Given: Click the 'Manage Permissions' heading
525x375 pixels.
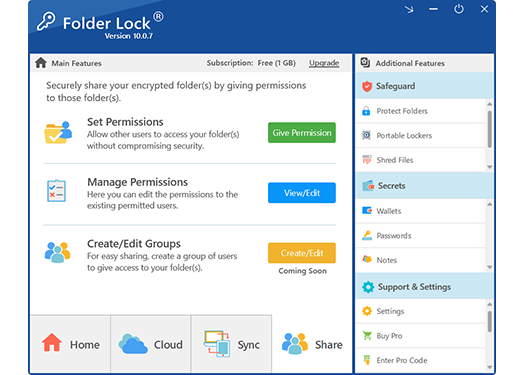Looking at the screenshot, I should point(138,182).
